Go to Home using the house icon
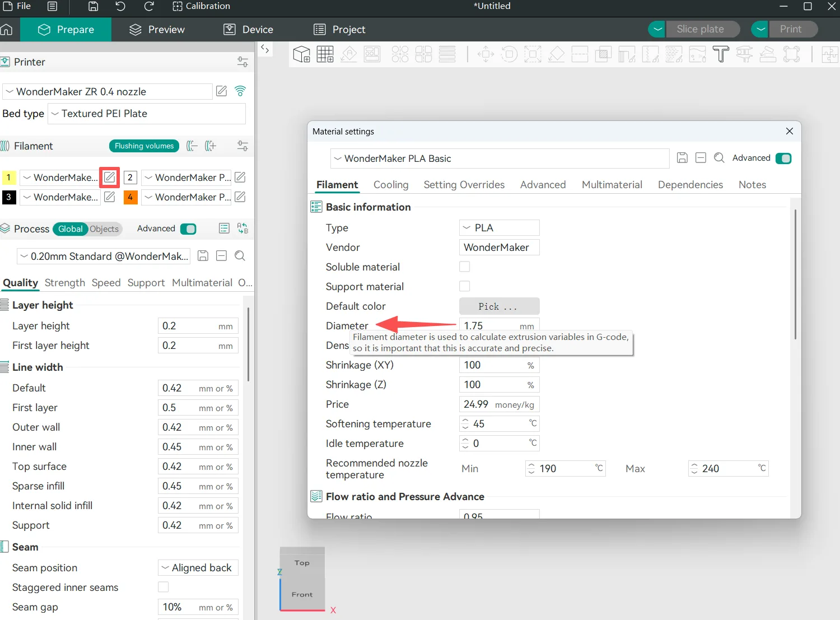840x620 pixels. click(7, 30)
